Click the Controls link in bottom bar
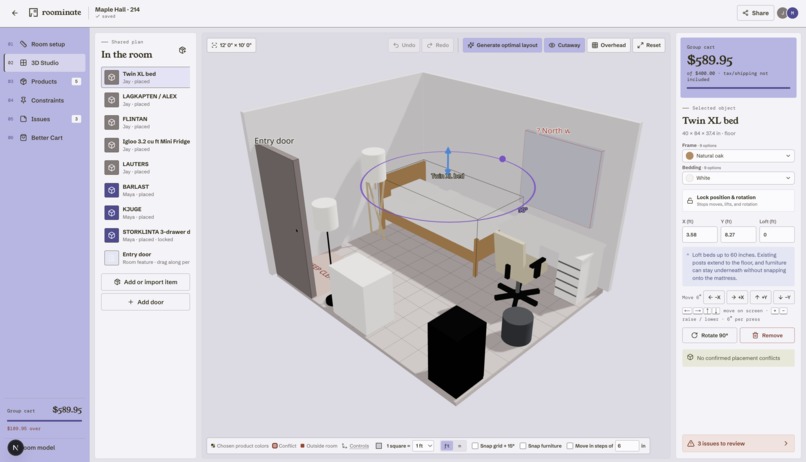Screen dimensions: 806x462 pyautogui.click(x=359, y=446)
